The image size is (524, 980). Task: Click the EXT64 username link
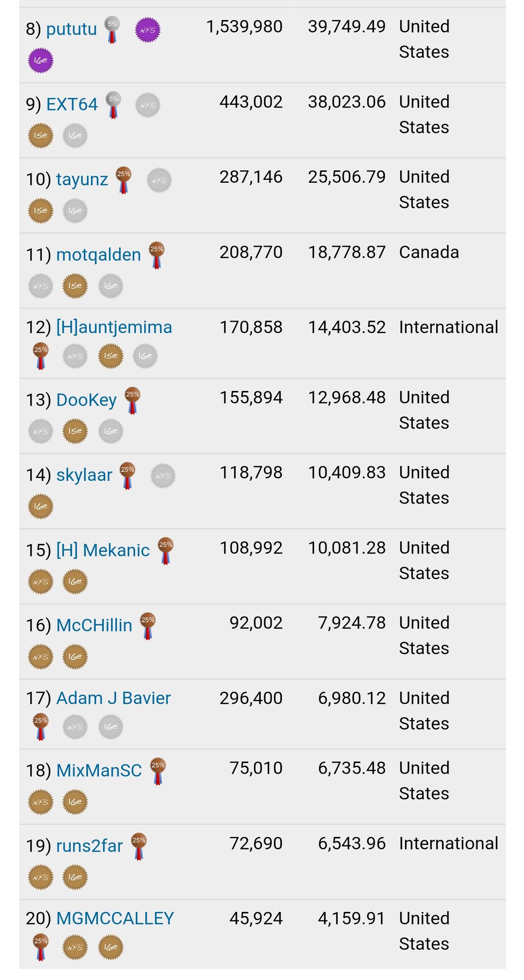pos(72,105)
